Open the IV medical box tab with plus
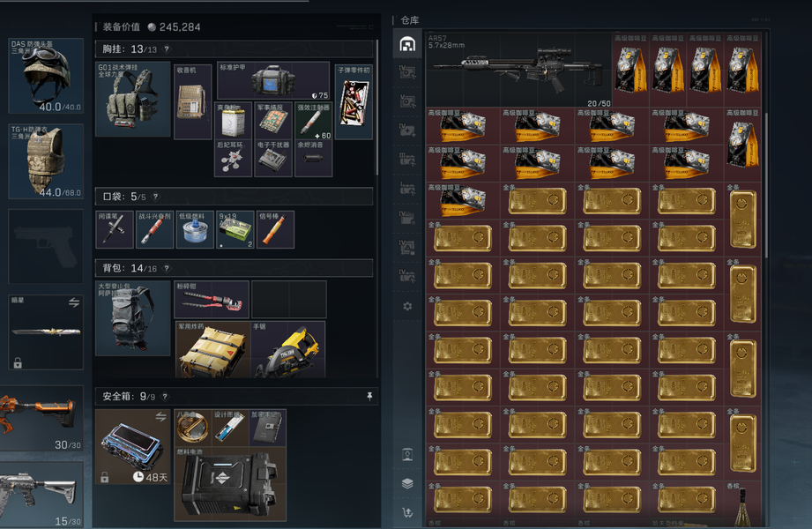812x529 pixels. click(x=407, y=130)
